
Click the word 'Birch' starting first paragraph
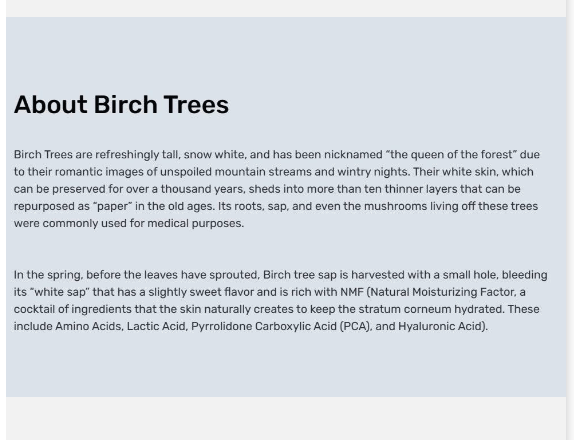[27, 154]
